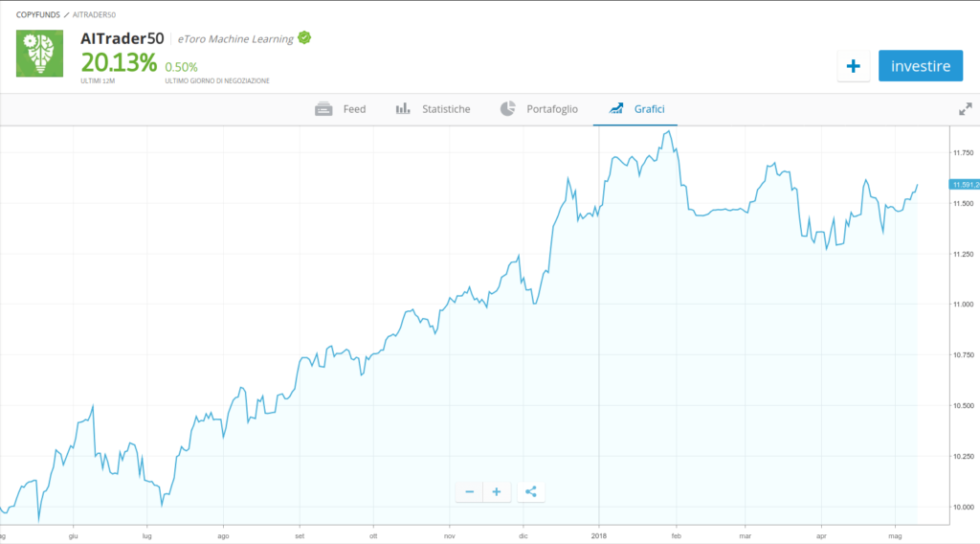Click the 2018 label on time axis

tap(599, 536)
